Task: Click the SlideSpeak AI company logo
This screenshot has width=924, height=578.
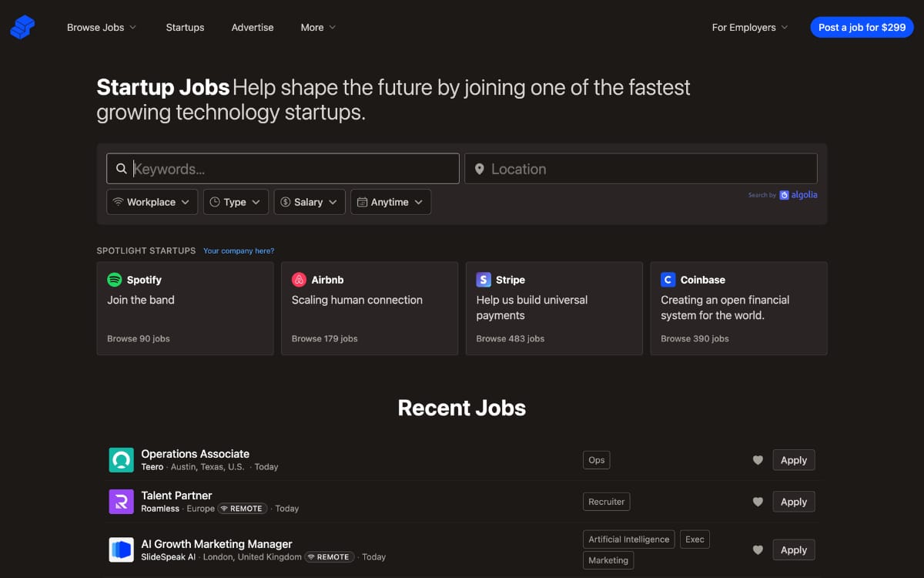Action: point(122,549)
